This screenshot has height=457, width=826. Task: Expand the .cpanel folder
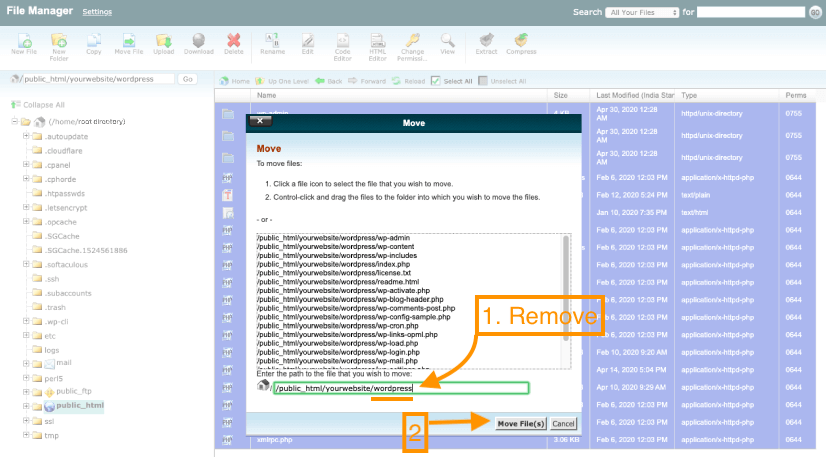tap(26, 164)
